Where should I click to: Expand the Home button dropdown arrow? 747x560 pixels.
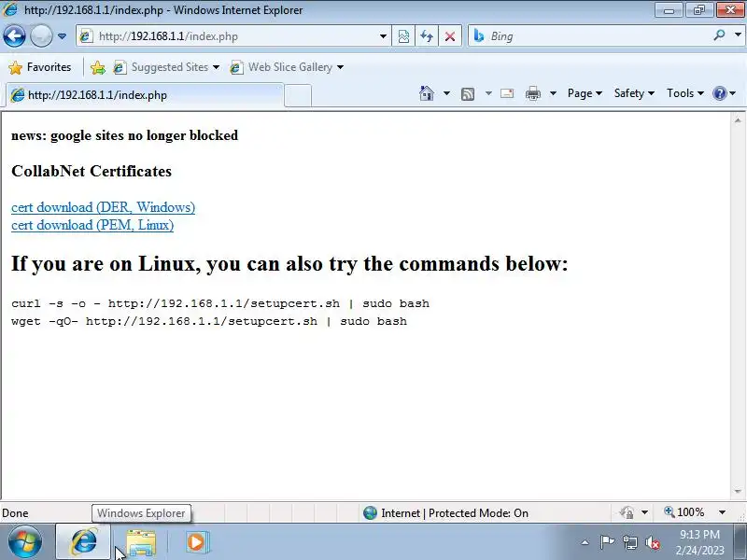tap(446, 93)
